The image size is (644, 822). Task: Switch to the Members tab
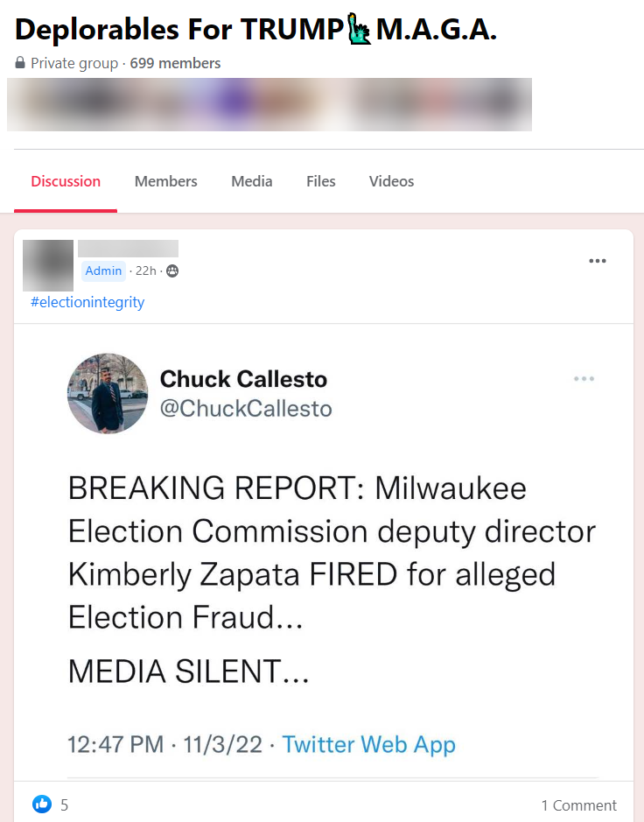coord(165,181)
